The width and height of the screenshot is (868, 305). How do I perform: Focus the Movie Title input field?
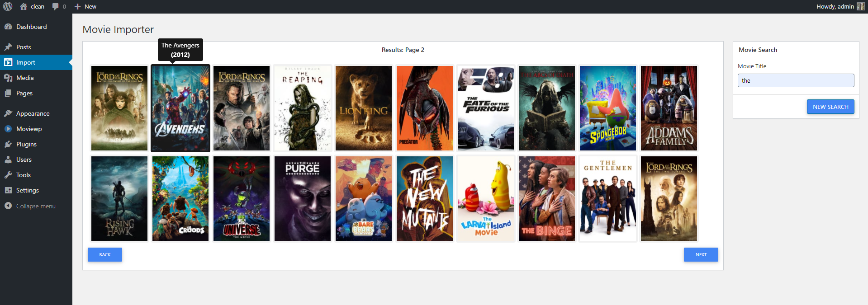(x=796, y=80)
